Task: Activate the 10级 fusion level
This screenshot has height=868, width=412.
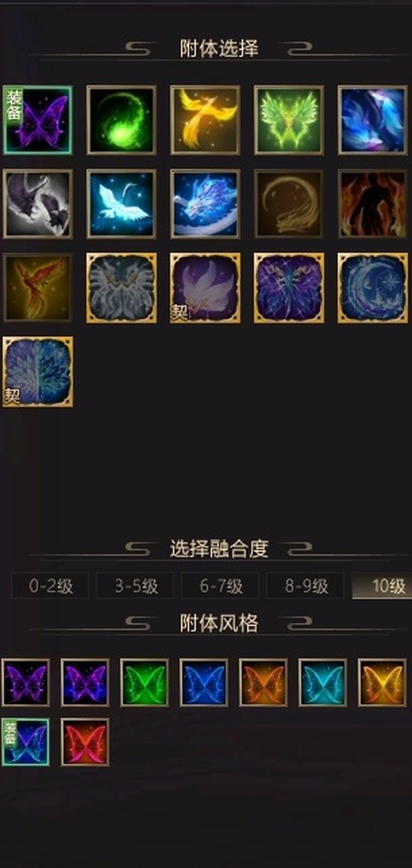Action: 382,586
